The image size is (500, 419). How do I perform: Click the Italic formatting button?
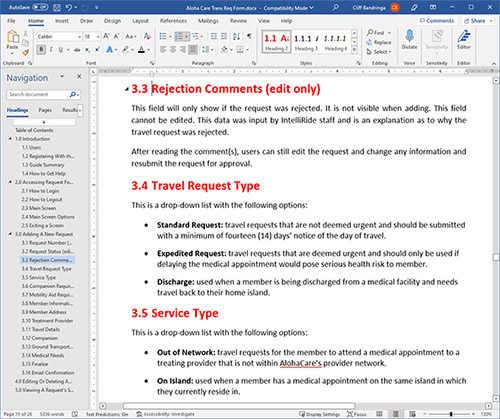51,50
